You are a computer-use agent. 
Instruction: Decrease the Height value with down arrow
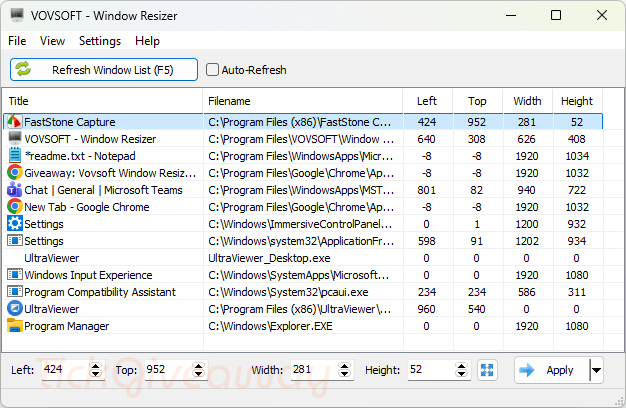pos(462,374)
